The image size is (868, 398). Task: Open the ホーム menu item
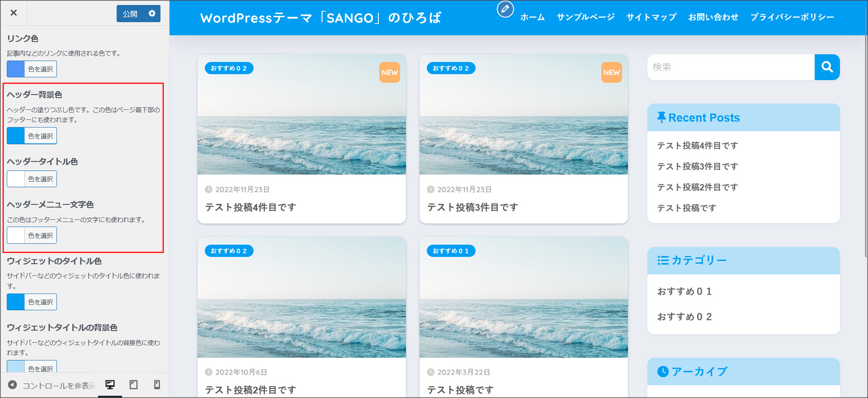coord(532,17)
